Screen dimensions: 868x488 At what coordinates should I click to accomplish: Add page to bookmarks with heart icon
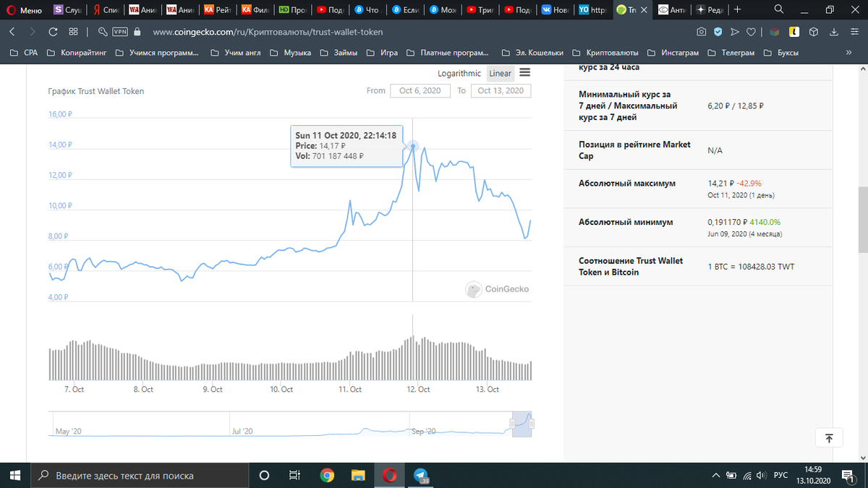tap(751, 32)
